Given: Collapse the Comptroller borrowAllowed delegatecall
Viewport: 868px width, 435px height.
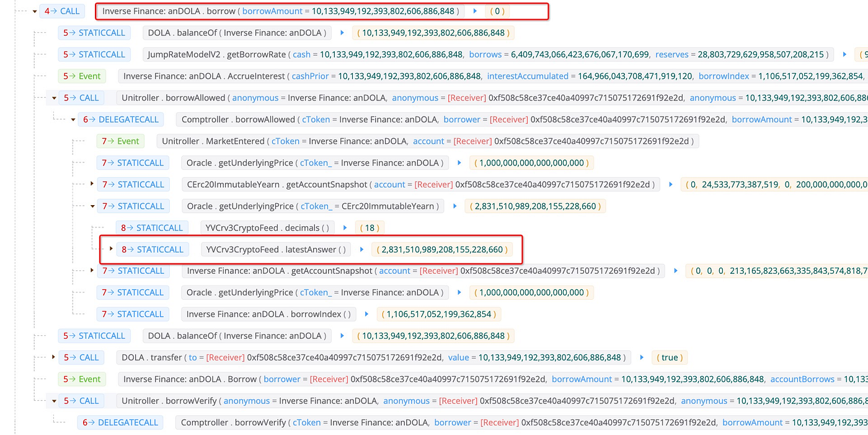Looking at the screenshot, I should 73,120.
